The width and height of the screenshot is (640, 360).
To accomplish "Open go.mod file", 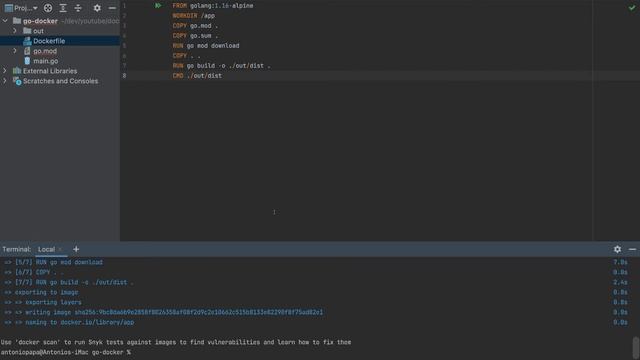I will point(45,51).
